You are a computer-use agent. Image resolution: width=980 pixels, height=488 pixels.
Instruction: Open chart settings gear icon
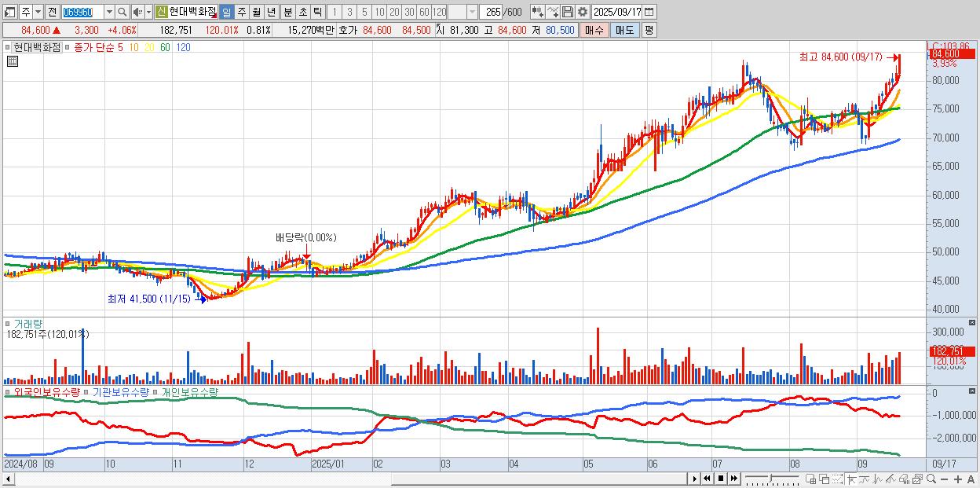pyautogui.click(x=582, y=12)
